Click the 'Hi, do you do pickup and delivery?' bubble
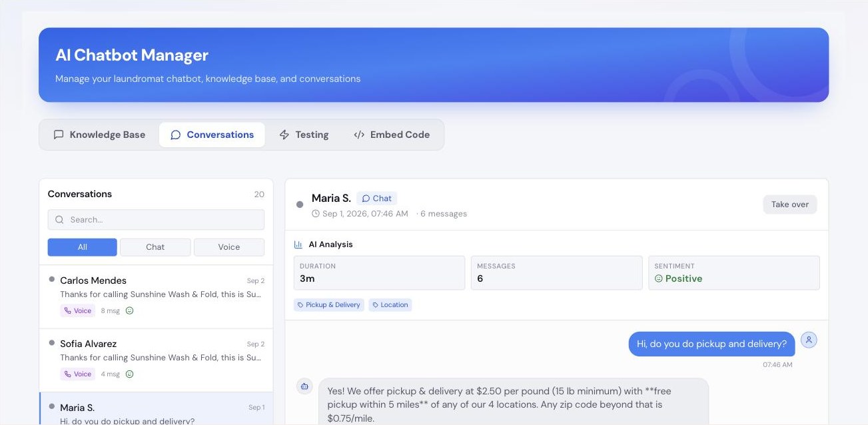The image size is (868, 425). pyautogui.click(x=711, y=344)
